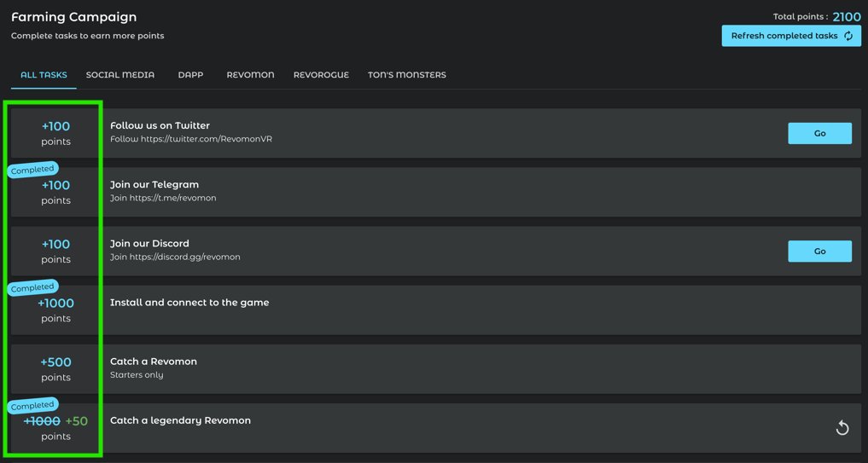Image resolution: width=868 pixels, height=463 pixels.
Task: Click the refresh arrows icon in Refresh button
Action: point(848,36)
